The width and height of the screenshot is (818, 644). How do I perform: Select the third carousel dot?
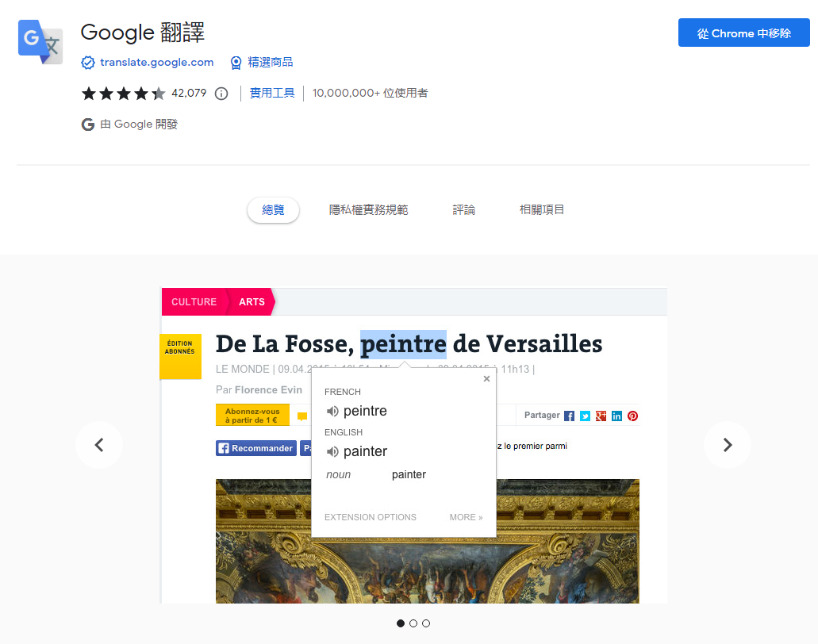click(426, 623)
